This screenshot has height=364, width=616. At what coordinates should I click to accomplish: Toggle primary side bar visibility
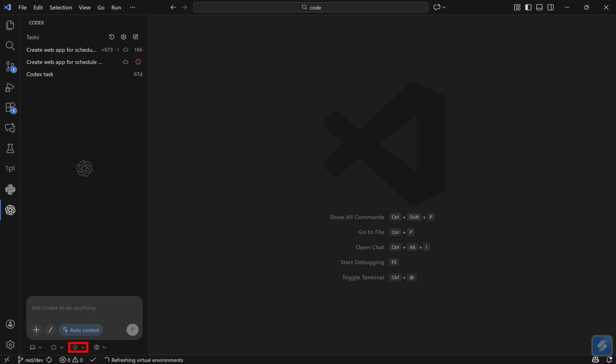pyautogui.click(x=528, y=7)
